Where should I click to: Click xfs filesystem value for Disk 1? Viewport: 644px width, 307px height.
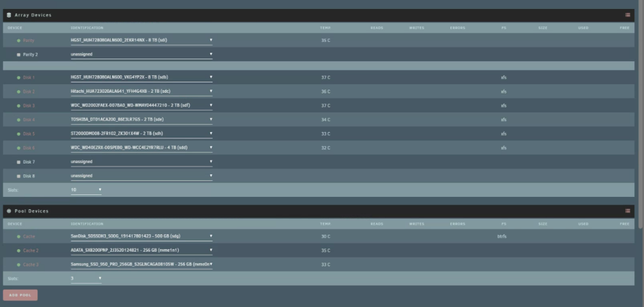(504, 78)
